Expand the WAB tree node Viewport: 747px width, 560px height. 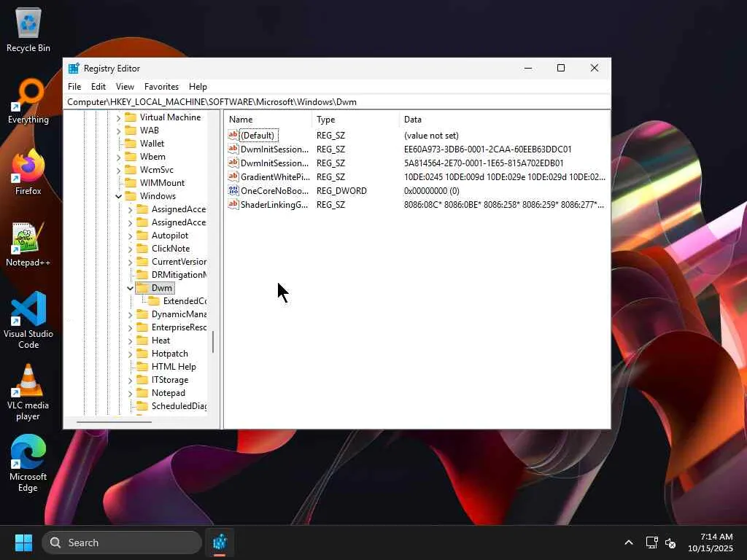coord(119,131)
